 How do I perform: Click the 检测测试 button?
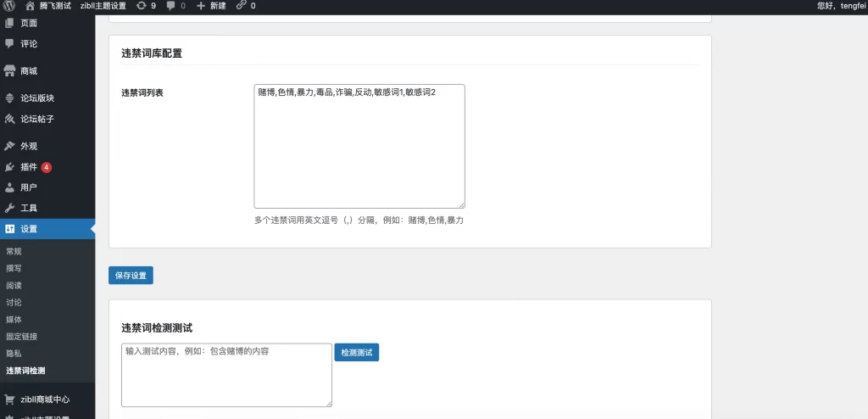coord(357,353)
